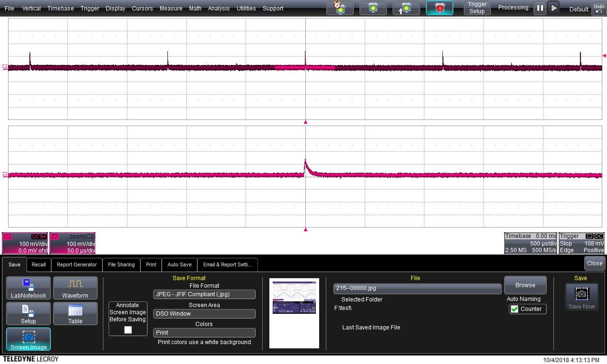Click the C2 channel label on upper grid
The width and height of the screenshot is (607, 364).
pos(5,67)
